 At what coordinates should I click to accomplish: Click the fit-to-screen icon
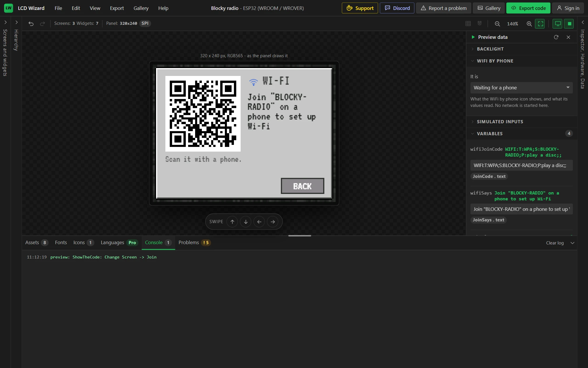(x=540, y=24)
